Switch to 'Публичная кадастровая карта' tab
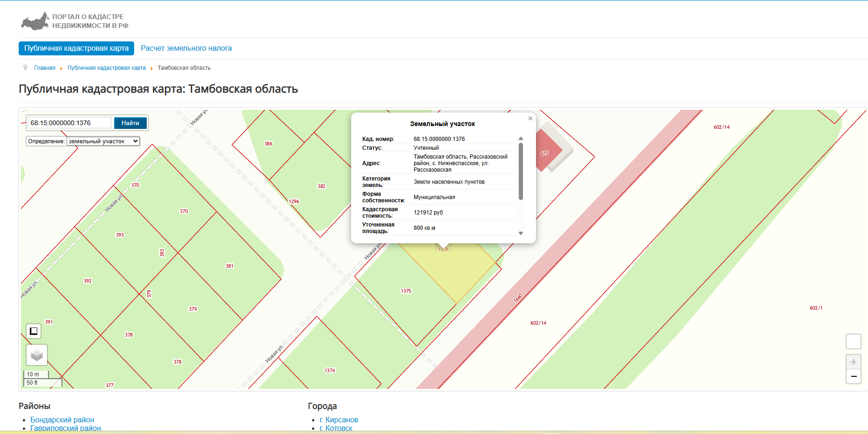This screenshot has height=434, width=868. pos(76,48)
